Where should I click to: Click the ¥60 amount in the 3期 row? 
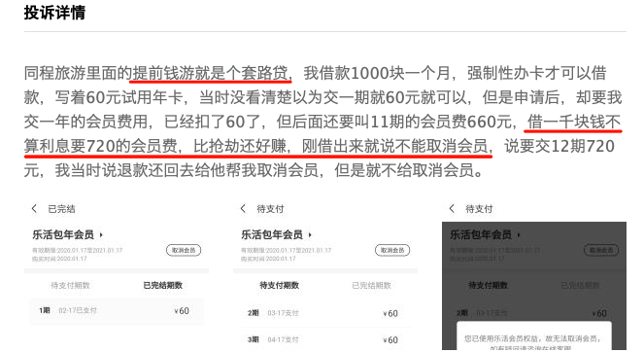click(x=390, y=340)
